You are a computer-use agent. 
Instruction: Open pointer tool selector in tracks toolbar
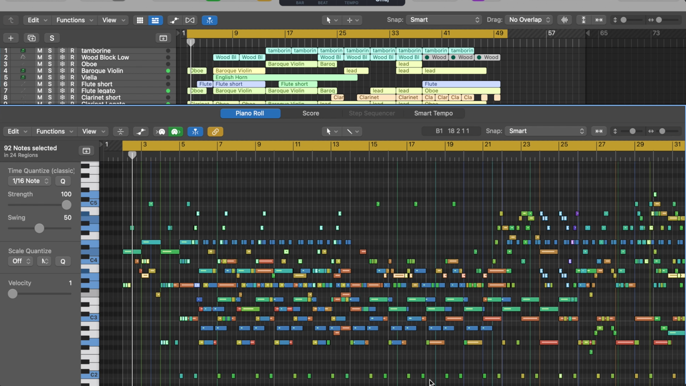tap(331, 20)
